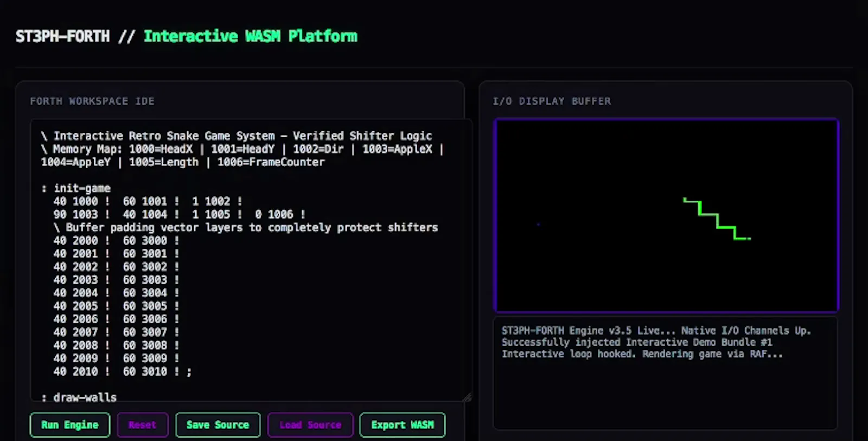
Task: Click the snake game canvas display
Action: (x=666, y=215)
